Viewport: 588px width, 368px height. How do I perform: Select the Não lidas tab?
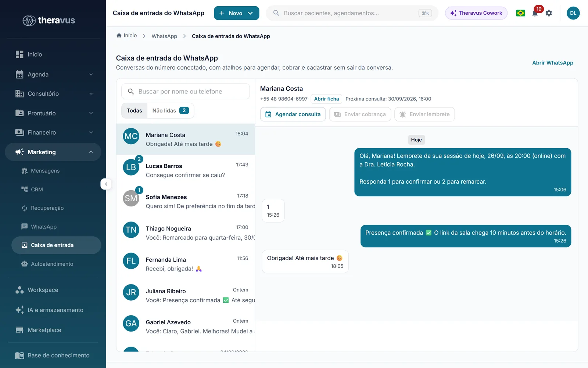tap(171, 111)
